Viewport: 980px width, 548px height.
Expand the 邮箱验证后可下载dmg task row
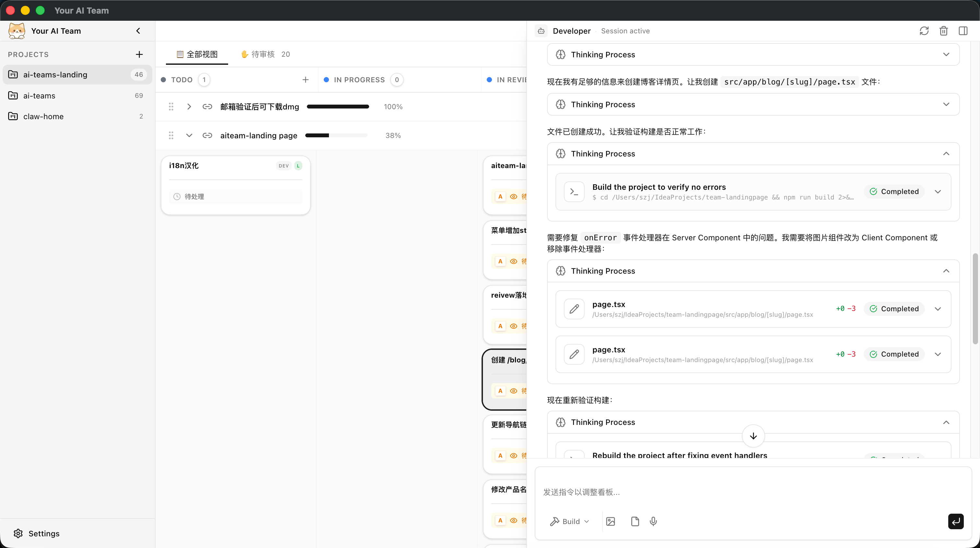[189, 107]
